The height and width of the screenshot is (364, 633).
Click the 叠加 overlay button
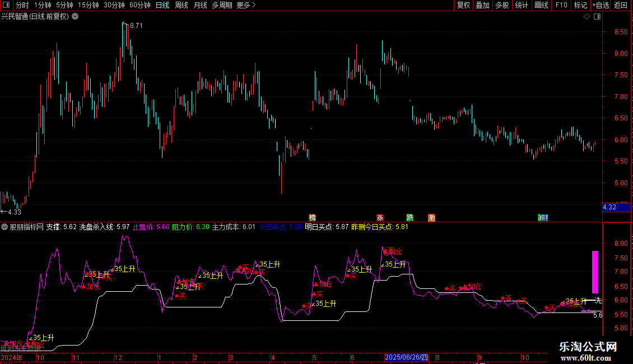click(x=482, y=5)
